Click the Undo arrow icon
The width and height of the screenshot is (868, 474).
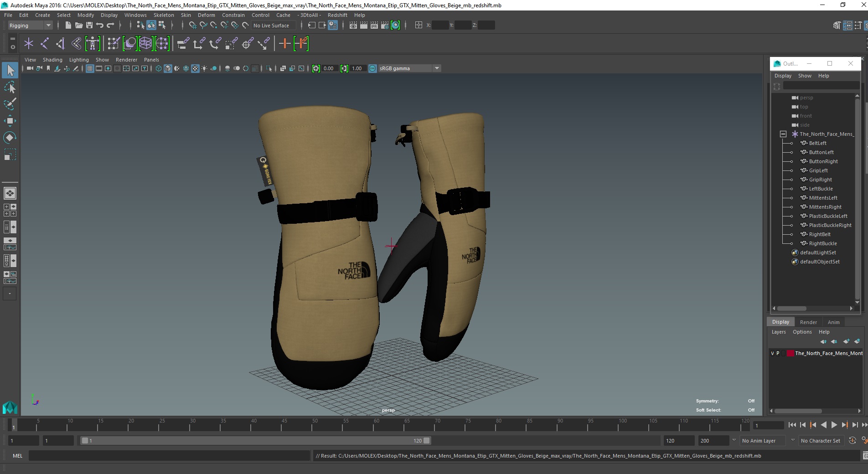point(100,26)
